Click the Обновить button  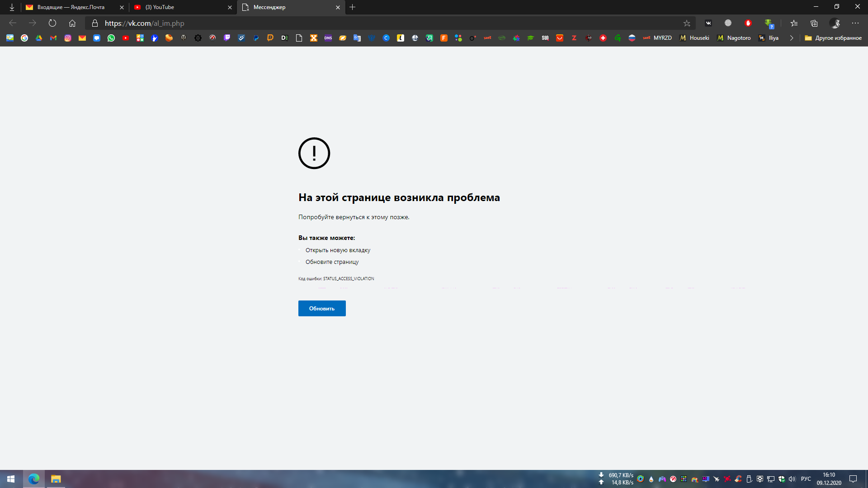(322, 308)
